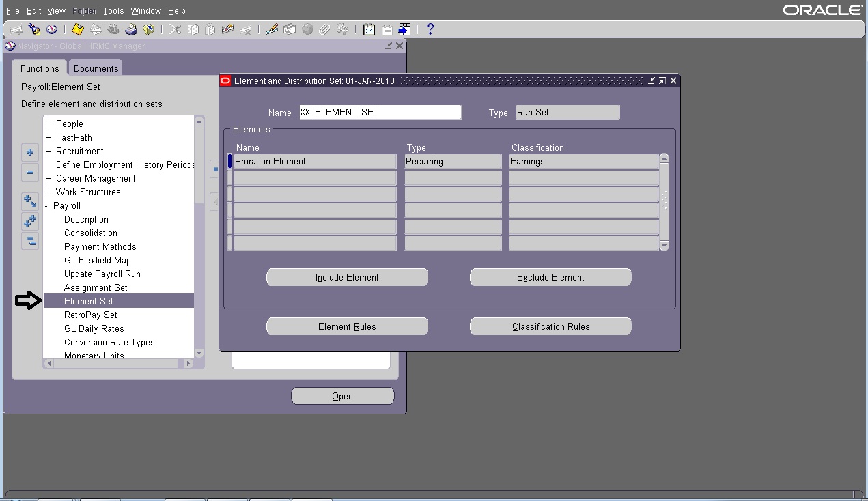Click the Close Form folder icon
This screenshot has width=868, height=501.
(x=148, y=30)
